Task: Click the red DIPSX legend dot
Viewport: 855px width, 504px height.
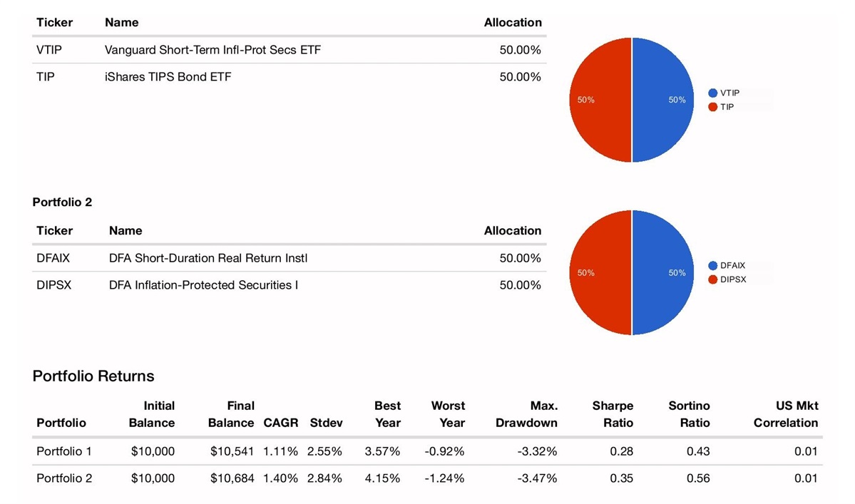Action: [712, 279]
